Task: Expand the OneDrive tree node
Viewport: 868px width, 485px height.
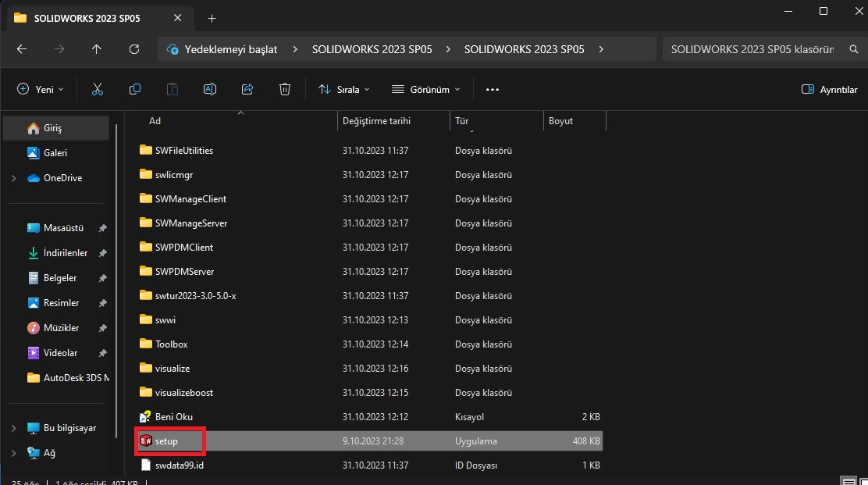Action: tap(13, 178)
